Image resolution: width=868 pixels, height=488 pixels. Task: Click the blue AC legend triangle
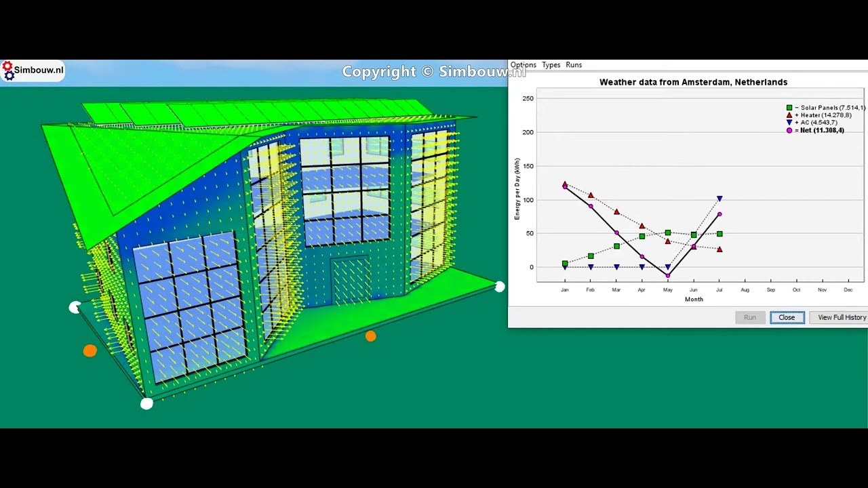pyautogui.click(x=789, y=123)
